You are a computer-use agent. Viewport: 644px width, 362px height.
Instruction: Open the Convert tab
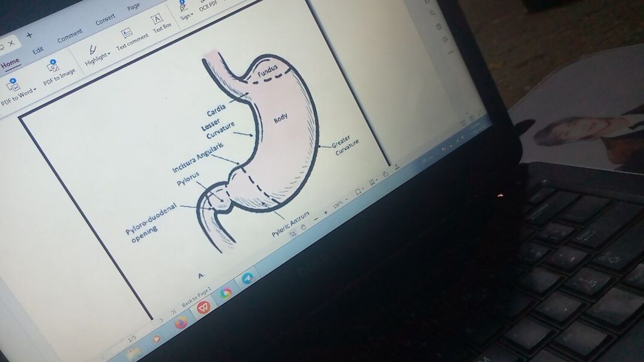[105, 20]
